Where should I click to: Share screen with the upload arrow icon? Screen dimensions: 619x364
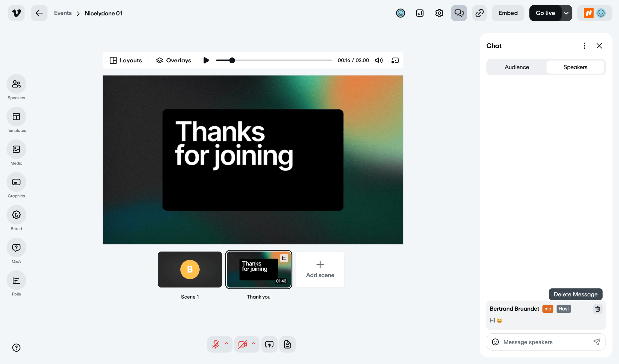pyautogui.click(x=269, y=344)
